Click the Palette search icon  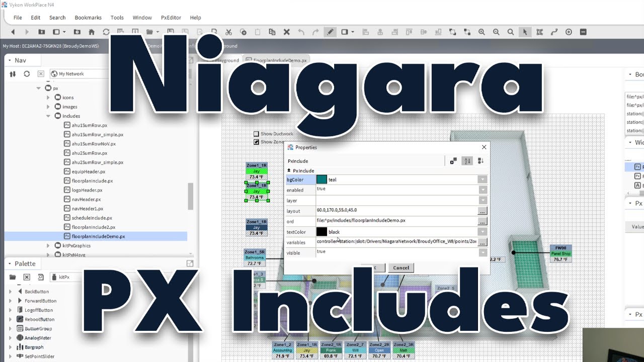[x=41, y=277]
